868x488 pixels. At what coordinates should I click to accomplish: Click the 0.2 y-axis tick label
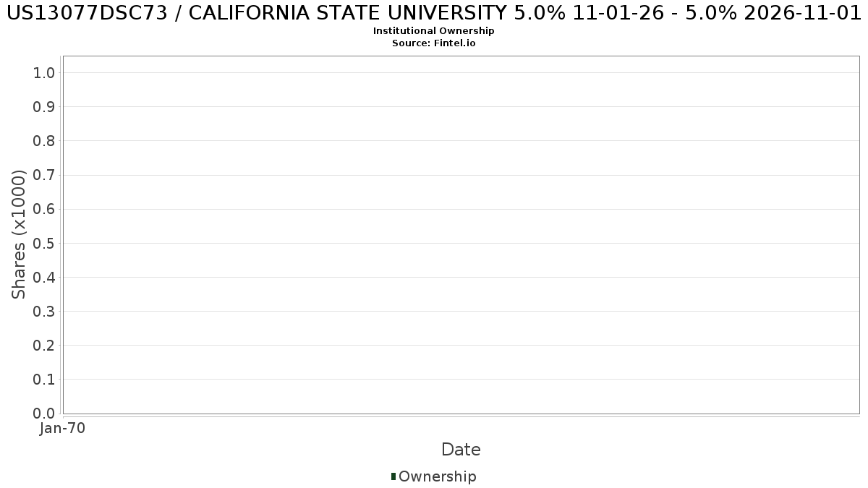(44, 345)
